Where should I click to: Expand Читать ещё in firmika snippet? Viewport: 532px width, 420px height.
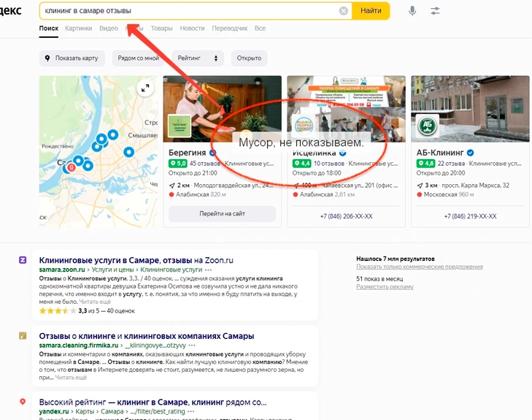click(71, 377)
